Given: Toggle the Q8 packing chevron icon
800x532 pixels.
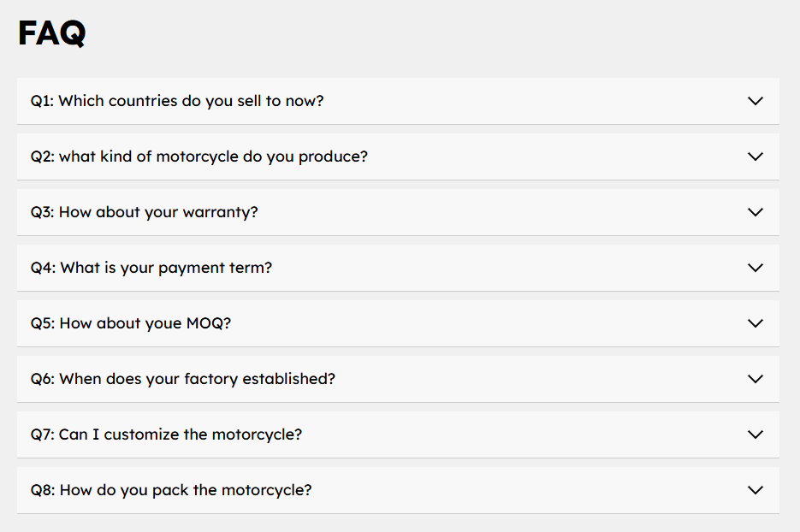Looking at the screenshot, I should pyautogui.click(x=755, y=490).
